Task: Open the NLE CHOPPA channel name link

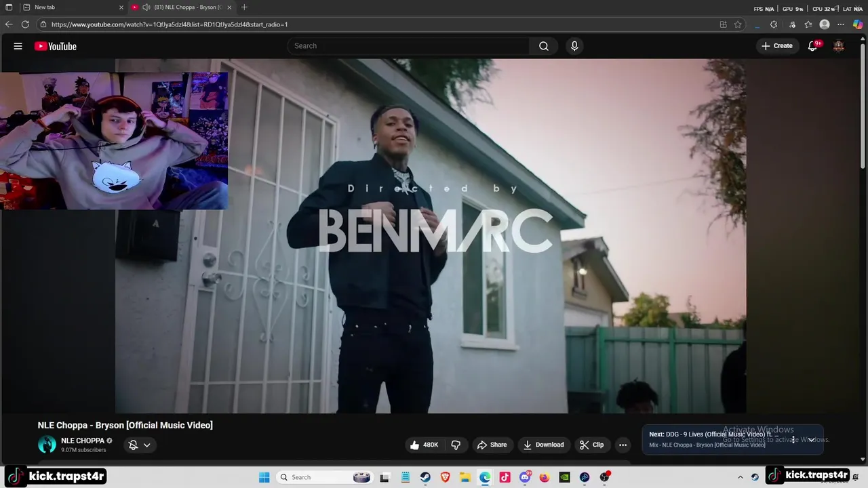Action: pyautogui.click(x=83, y=441)
